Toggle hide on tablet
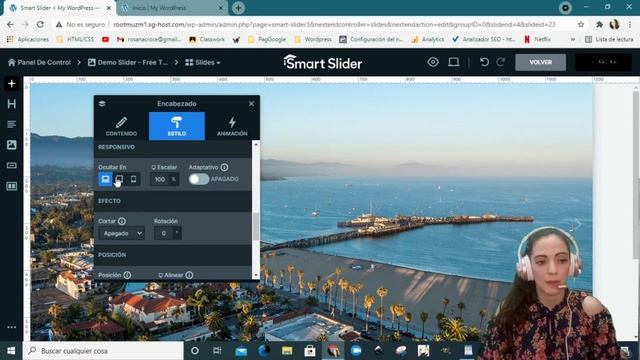640x360 pixels. coord(119,179)
